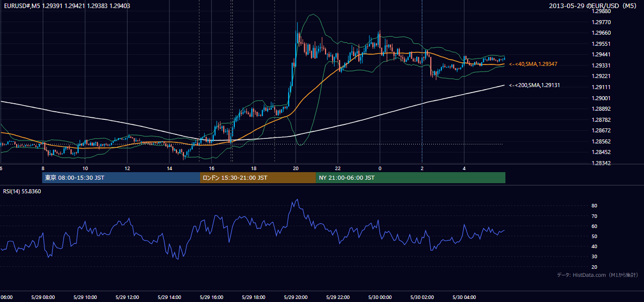The image size is (644, 302).
Task: Click the 5/29 14:00 date axis label
Action: coord(169,297)
